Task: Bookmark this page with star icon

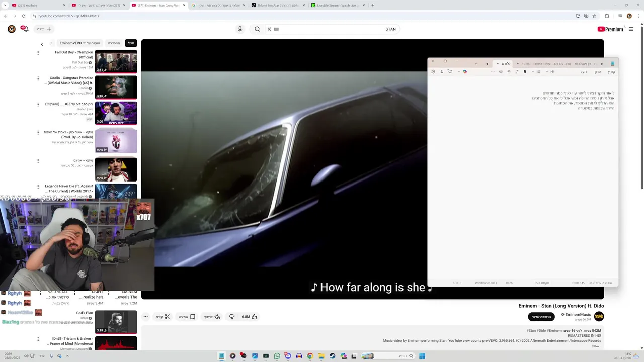Action: (594, 16)
